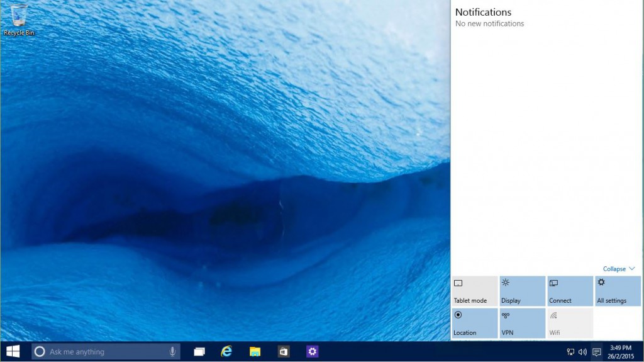Toggle the VPN quick action tile
This screenshot has height=362, width=644.
(x=523, y=324)
